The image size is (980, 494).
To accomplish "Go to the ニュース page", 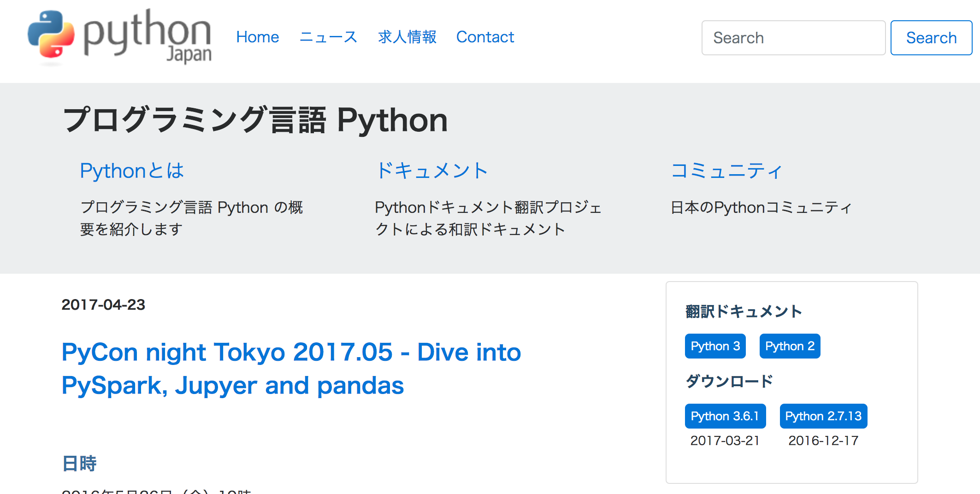I will (x=328, y=37).
